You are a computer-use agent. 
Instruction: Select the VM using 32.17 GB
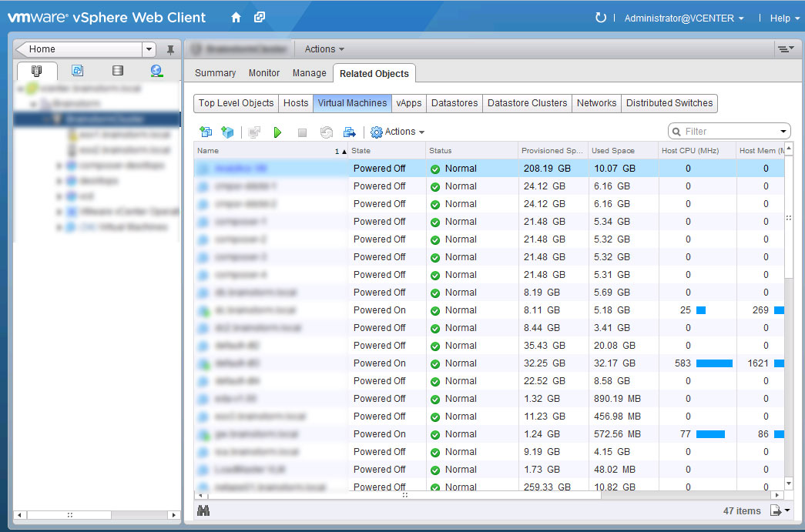coord(488,363)
